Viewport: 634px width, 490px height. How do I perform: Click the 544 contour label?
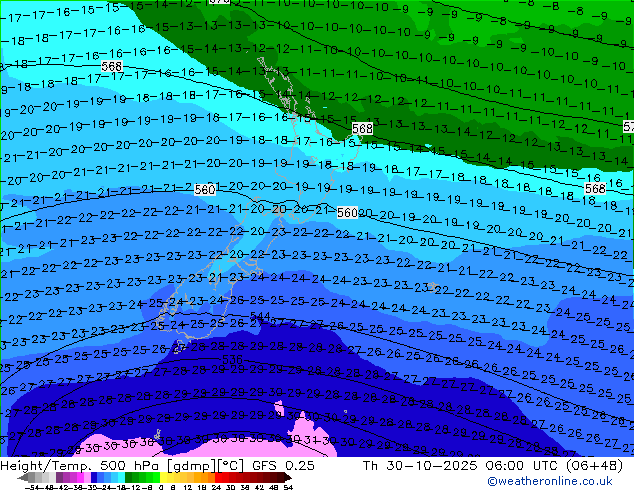pos(260,316)
